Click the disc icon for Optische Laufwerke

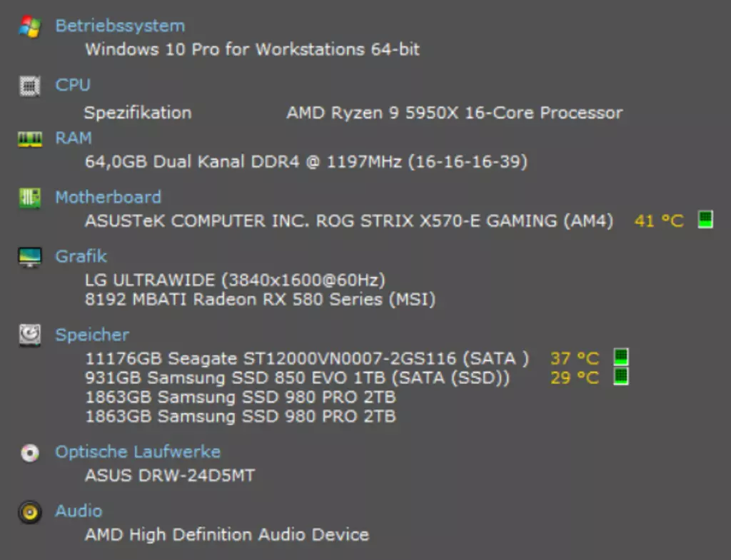pyautogui.click(x=30, y=452)
